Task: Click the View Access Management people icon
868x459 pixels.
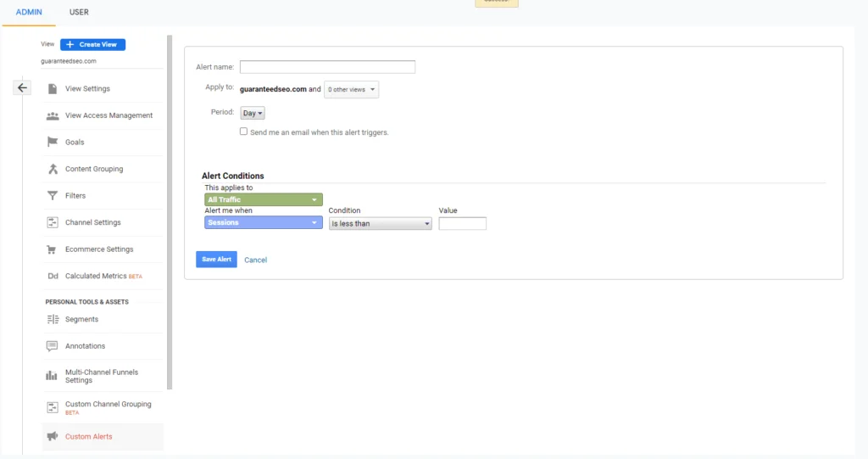Action: [53, 115]
